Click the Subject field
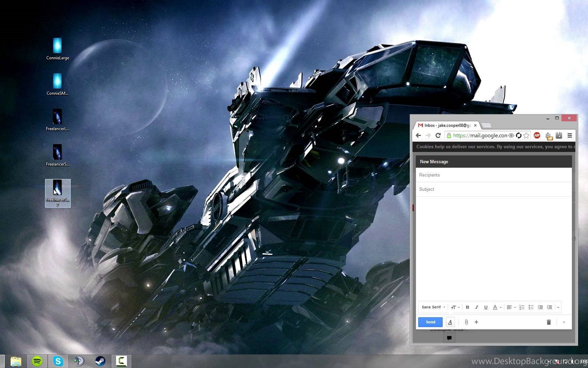The image size is (588, 368). [494, 189]
